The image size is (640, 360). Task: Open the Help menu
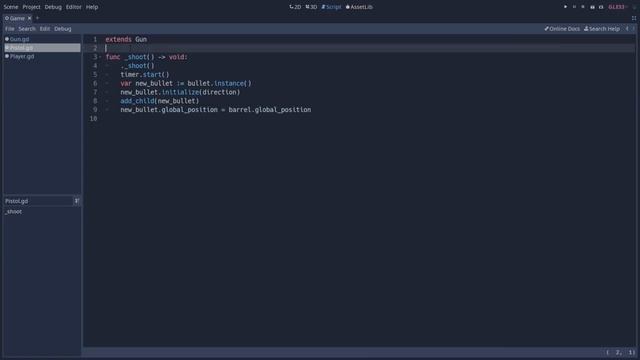pos(92,7)
